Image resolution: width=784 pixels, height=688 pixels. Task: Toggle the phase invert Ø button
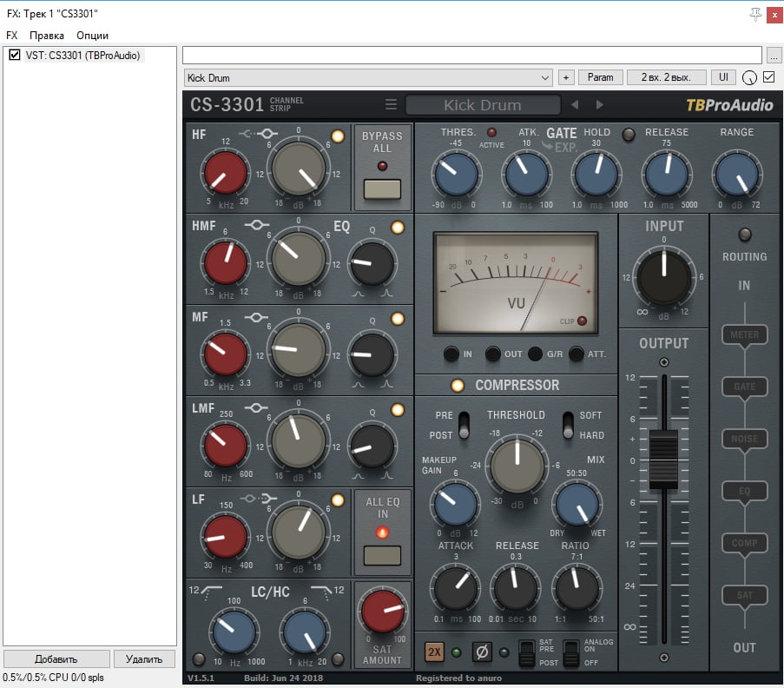482,652
